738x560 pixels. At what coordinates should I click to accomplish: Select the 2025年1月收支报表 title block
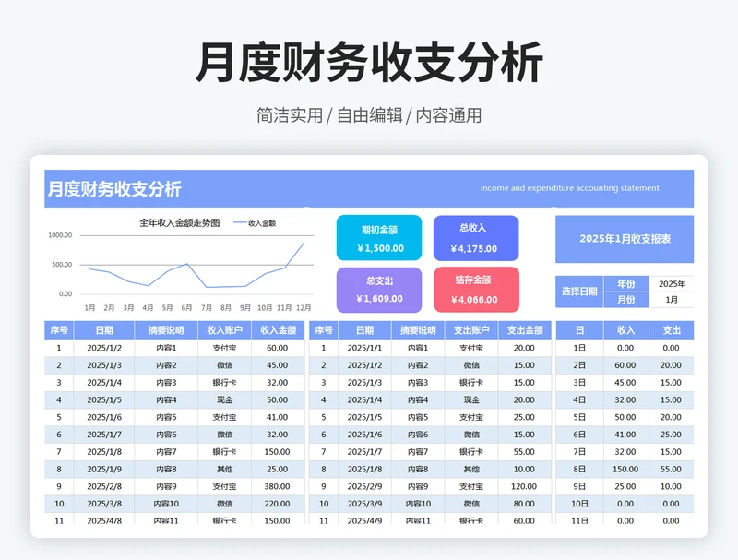point(625,239)
